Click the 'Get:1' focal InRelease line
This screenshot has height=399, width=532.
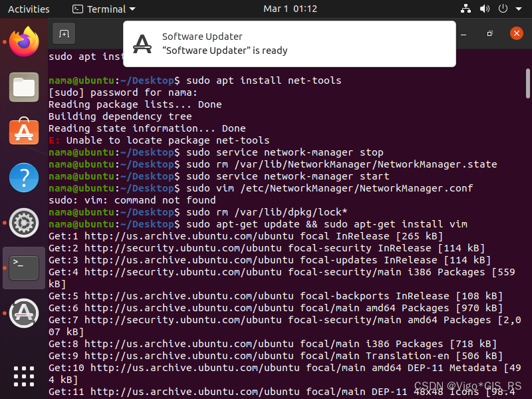245,236
